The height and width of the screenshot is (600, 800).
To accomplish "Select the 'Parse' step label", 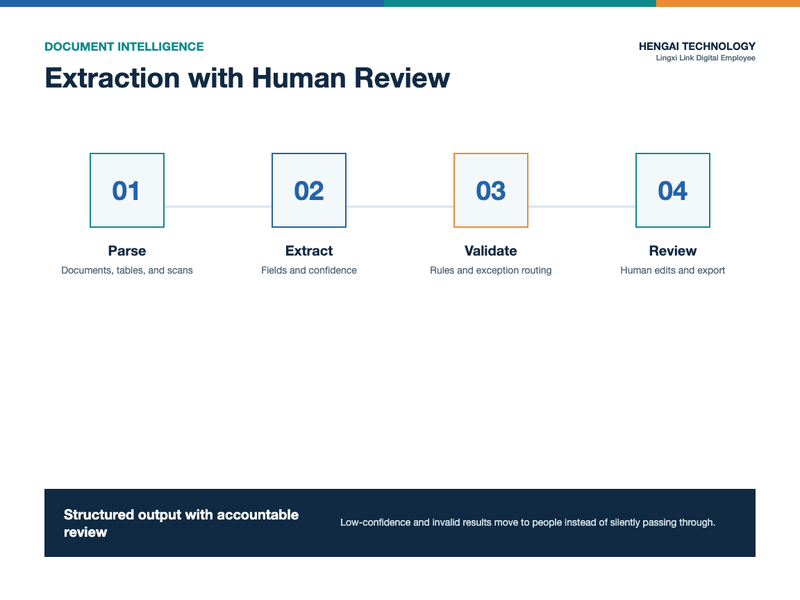I will (x=127, y=251).
